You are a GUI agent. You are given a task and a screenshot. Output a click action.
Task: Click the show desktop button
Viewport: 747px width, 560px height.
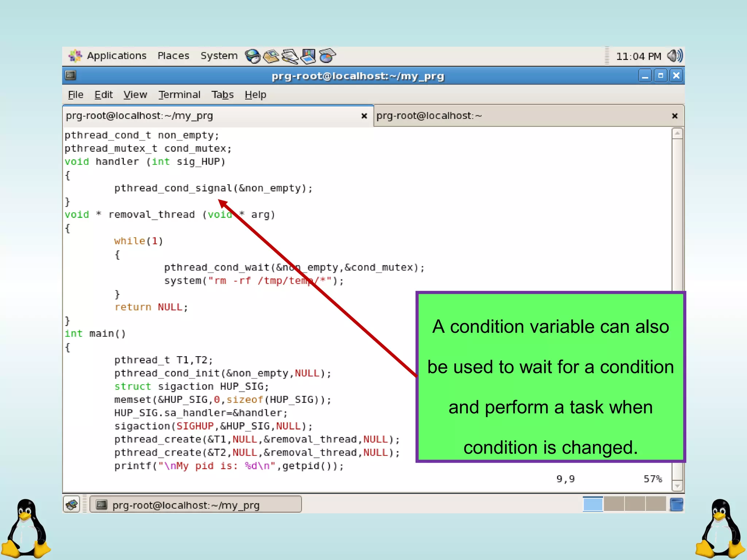pos(71,505)
